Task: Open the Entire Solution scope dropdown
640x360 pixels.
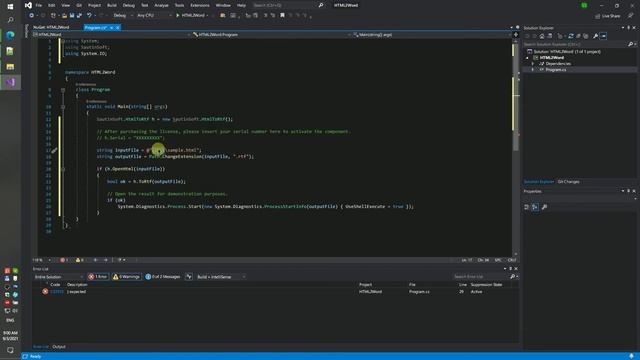Action: pos(58,277)
